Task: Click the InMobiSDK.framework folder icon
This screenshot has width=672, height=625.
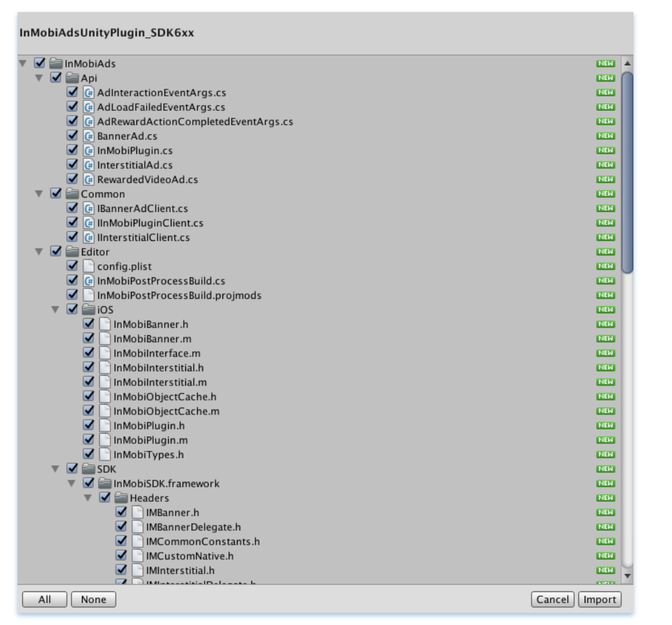Action: tap(105, 484)
